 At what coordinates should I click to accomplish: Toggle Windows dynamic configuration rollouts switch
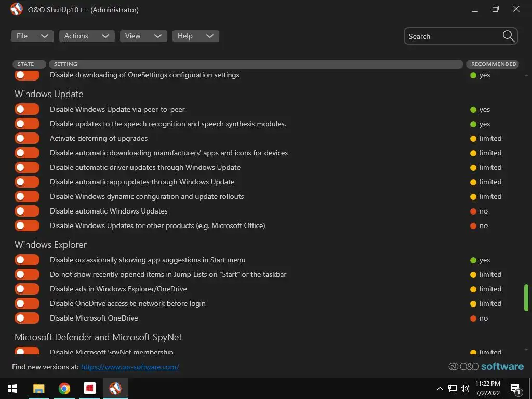coord(27,196)
